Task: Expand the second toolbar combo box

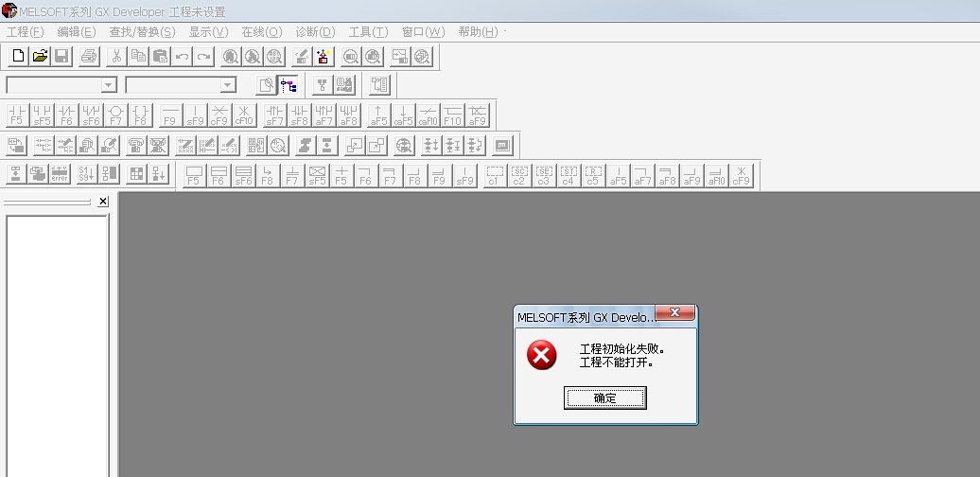Action: click(227, 85)
